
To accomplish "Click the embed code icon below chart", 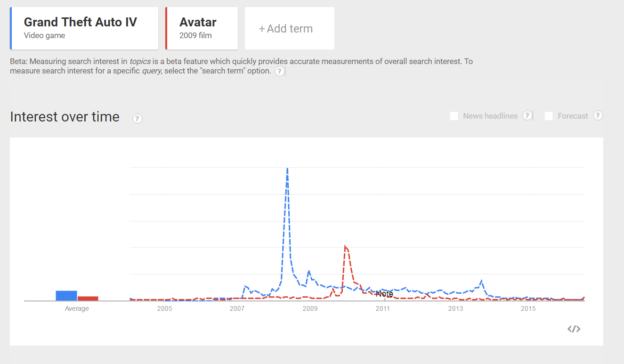I will (x=574, y=329).
